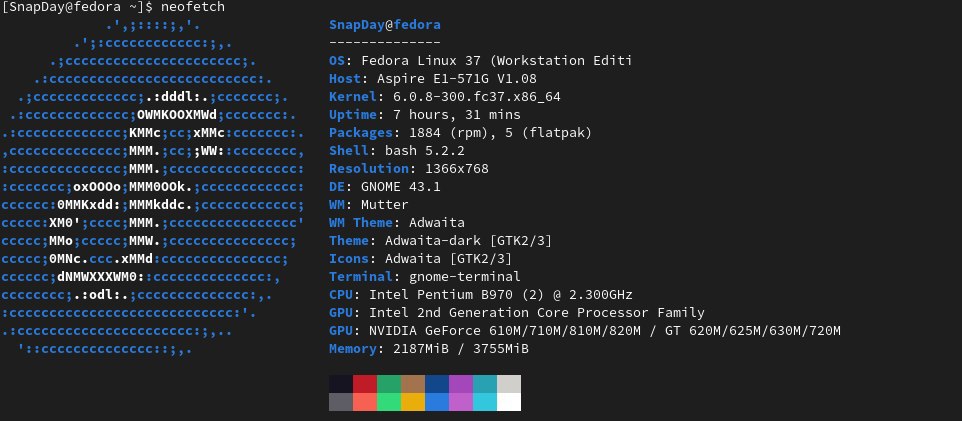Click the white color block

[x=509, y=402]
